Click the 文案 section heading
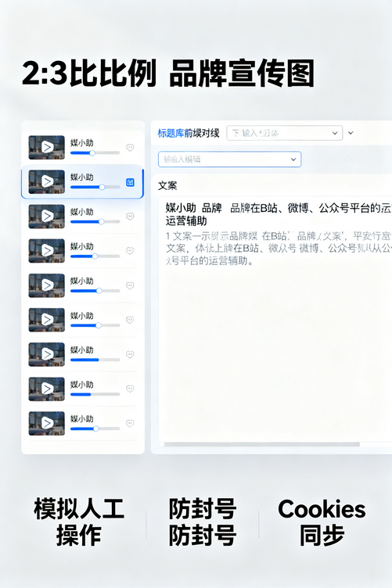 click(x=167, y=185)
